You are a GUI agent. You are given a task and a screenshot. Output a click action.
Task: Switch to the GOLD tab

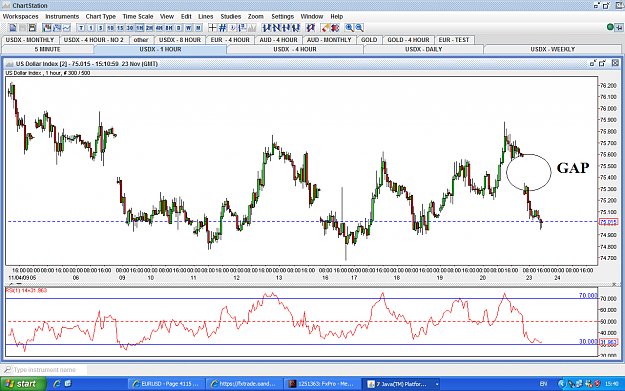pos(369,40)
